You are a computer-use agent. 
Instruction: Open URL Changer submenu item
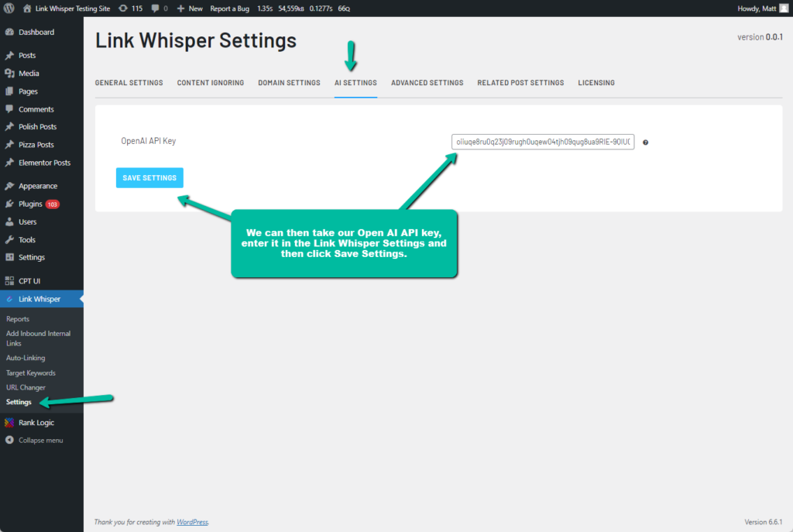pyautogui.click(x=26, y=387)
